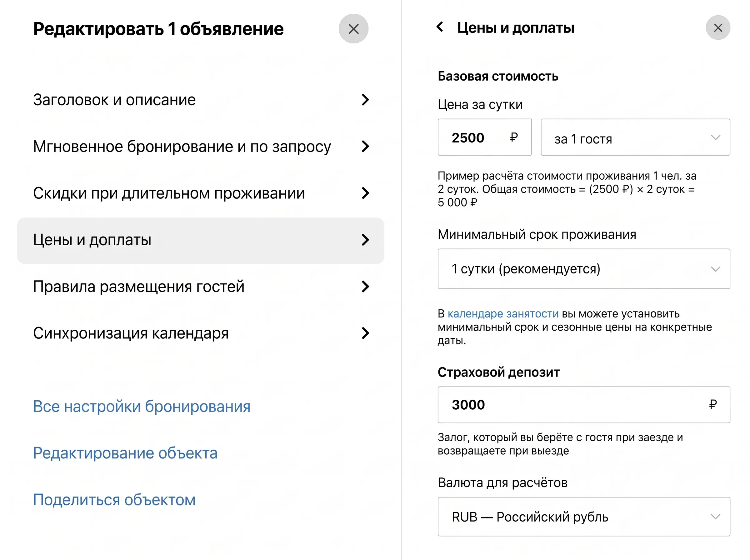Image resolution: width=750 pixels, height=560 pixels.
Task: Open Скидки при длительном проживании section
Action: pos(201,193)
